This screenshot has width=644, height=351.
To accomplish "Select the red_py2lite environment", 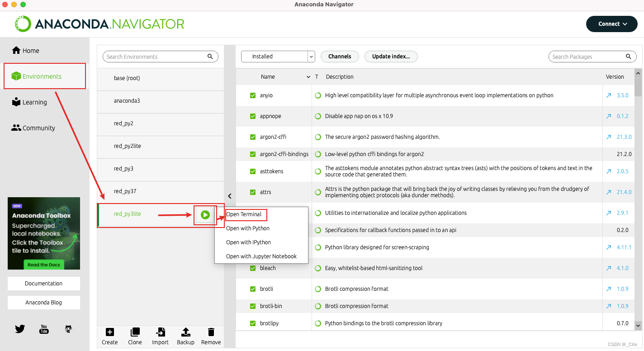I will click(161, 146).
